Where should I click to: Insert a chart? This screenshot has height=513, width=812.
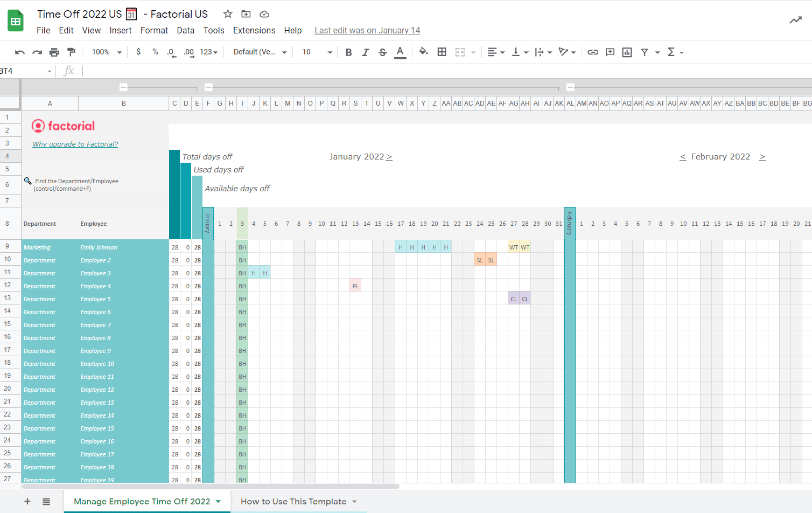tap(626, 52)
